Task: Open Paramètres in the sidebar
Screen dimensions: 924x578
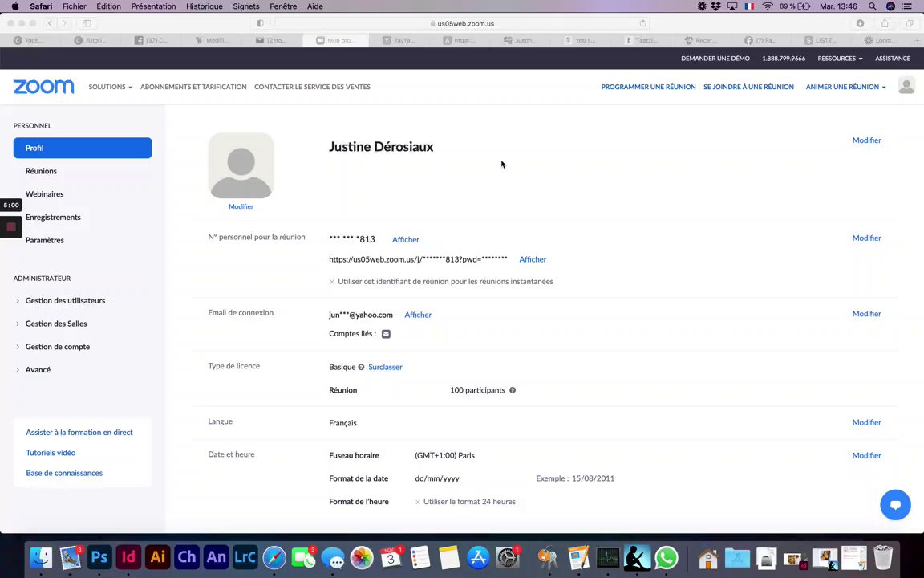Action: pos(45,240)
